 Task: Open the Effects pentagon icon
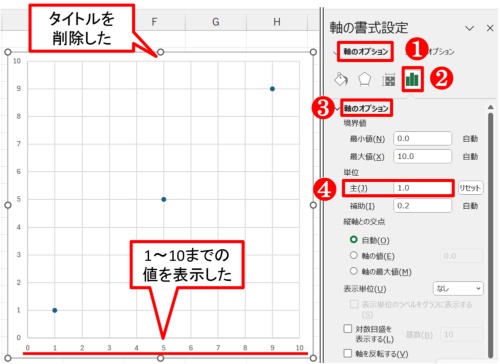pyautogui.click(x=364, y=79)
